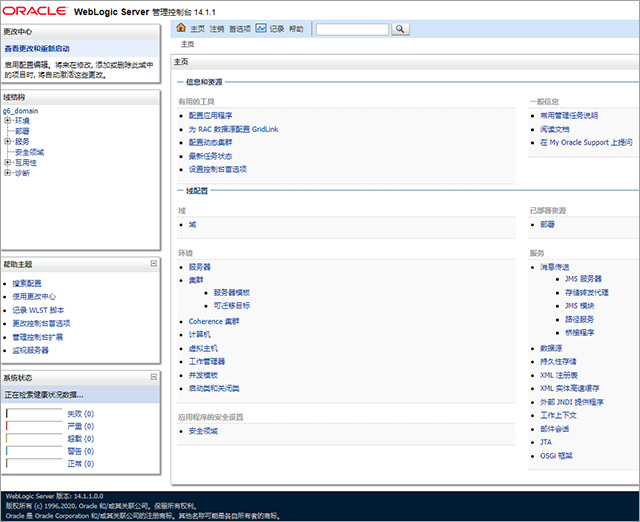Open 路径服务 link

coord(580,319)
